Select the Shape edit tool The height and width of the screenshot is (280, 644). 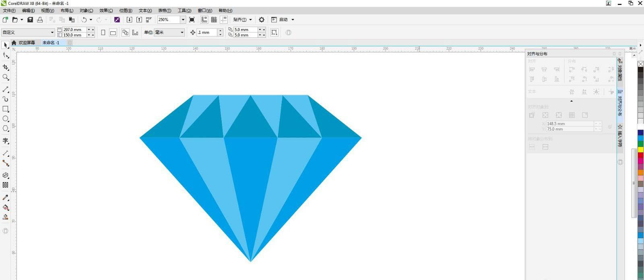pos(6,56)
